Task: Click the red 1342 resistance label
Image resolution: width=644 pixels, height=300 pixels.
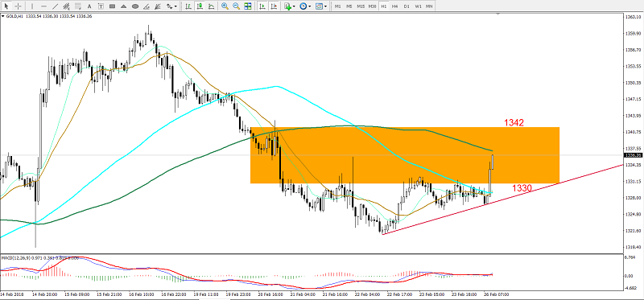Action: pos(514,122)
